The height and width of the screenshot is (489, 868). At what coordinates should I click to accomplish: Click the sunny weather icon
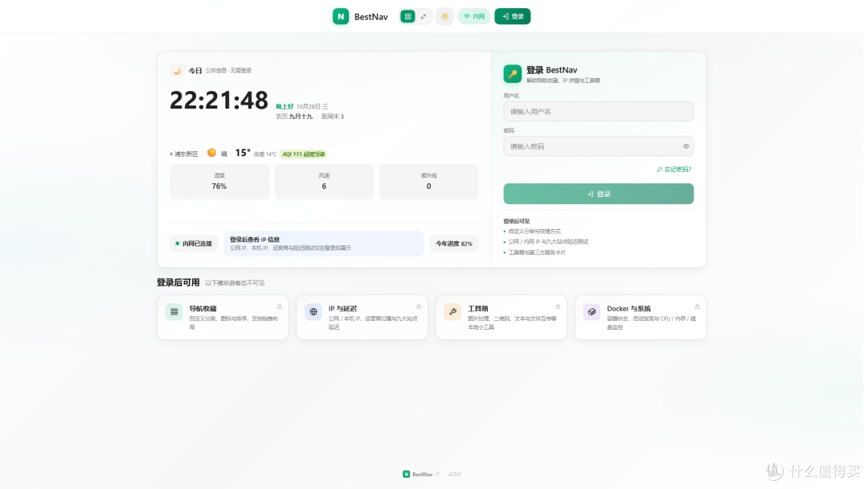pos(211,153)
